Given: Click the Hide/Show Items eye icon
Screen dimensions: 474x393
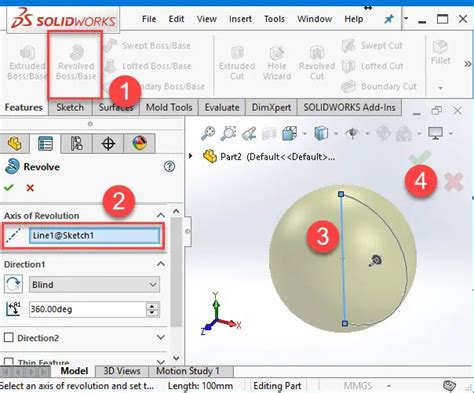Looking at the screenshot, I should pyautogui.click(x=352, y=134).
